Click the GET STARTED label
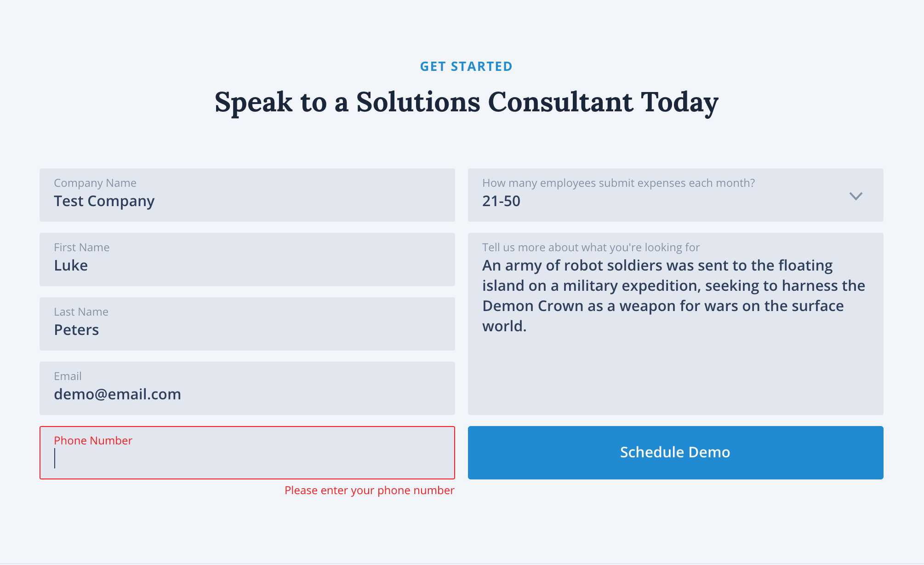 pos(466,67)
